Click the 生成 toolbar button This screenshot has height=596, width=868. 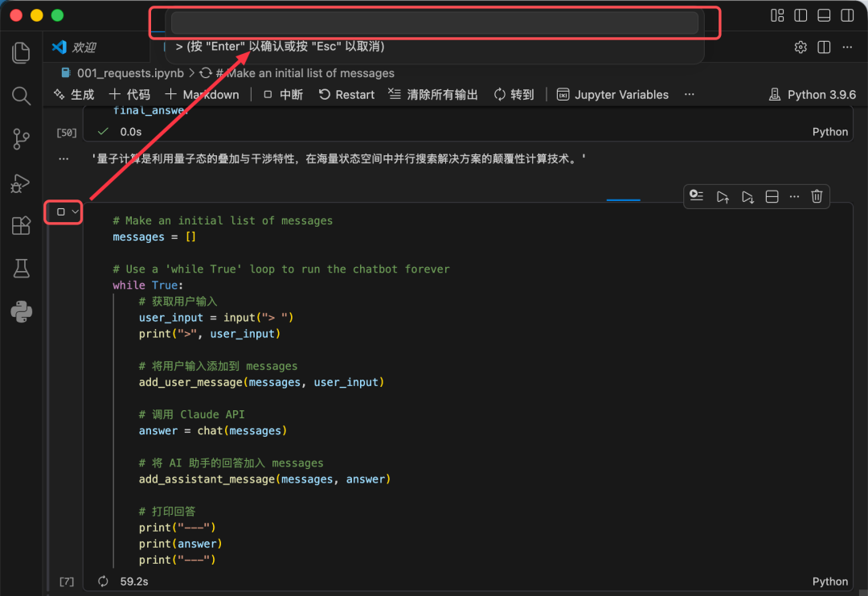click(x=74, y=95)
